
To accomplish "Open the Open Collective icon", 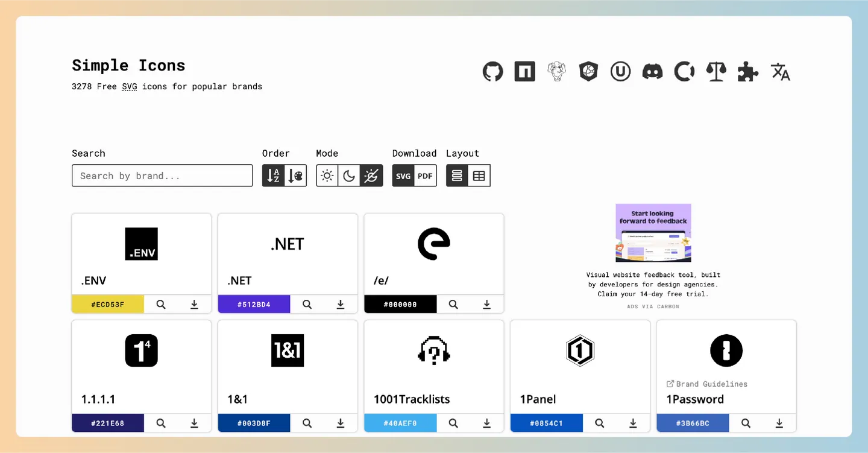I will coord(684,72).
